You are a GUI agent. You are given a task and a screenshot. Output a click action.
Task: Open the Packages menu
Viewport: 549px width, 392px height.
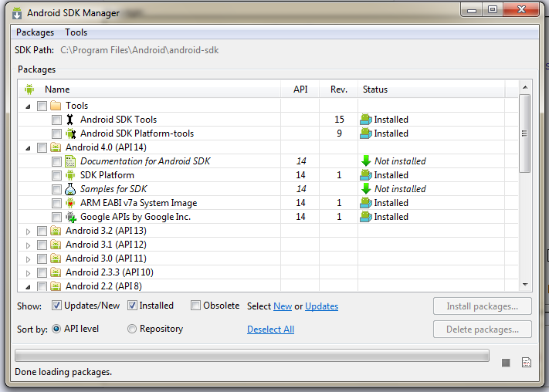(35, 32)
